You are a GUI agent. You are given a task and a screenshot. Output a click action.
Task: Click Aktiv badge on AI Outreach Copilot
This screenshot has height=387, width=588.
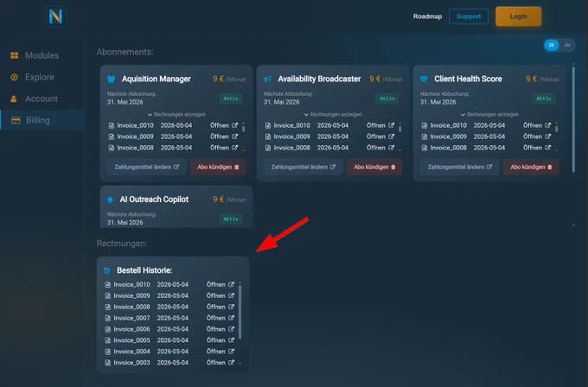click(231, 219)
